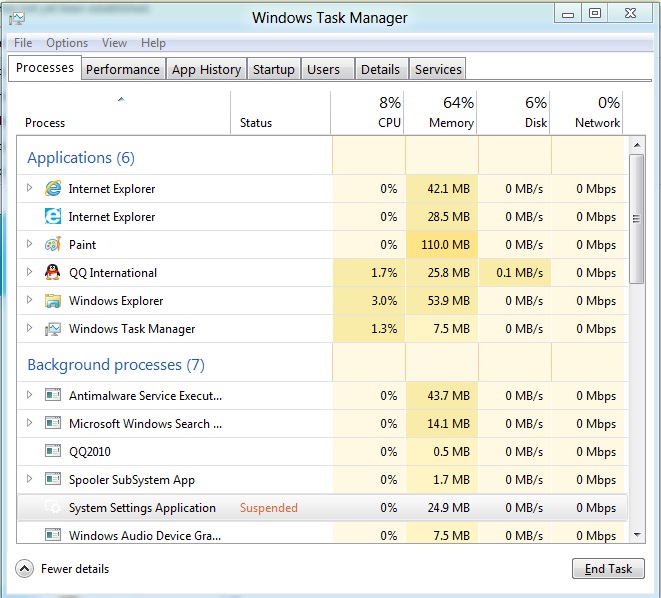Expand the first Internet Explorer process
The height and width of the screenshot is (598, 661).
pyautogui.click(x=29, y=188)
